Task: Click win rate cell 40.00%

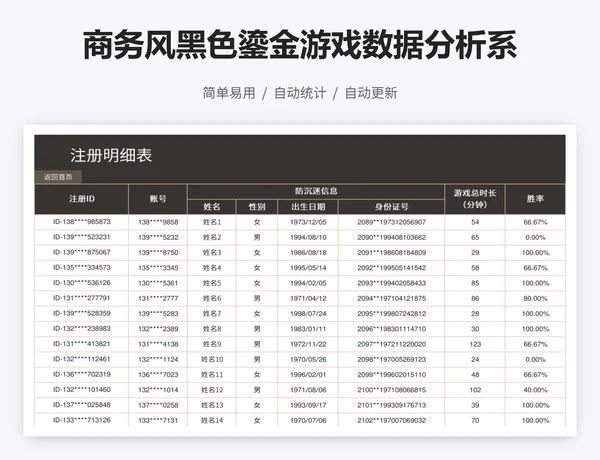Action: click(535, 390)
